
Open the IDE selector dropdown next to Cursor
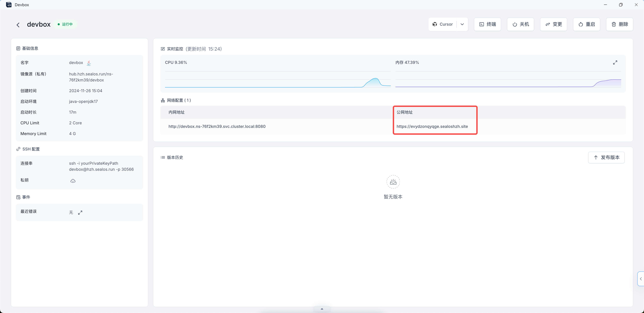click(x=462, y=24)
